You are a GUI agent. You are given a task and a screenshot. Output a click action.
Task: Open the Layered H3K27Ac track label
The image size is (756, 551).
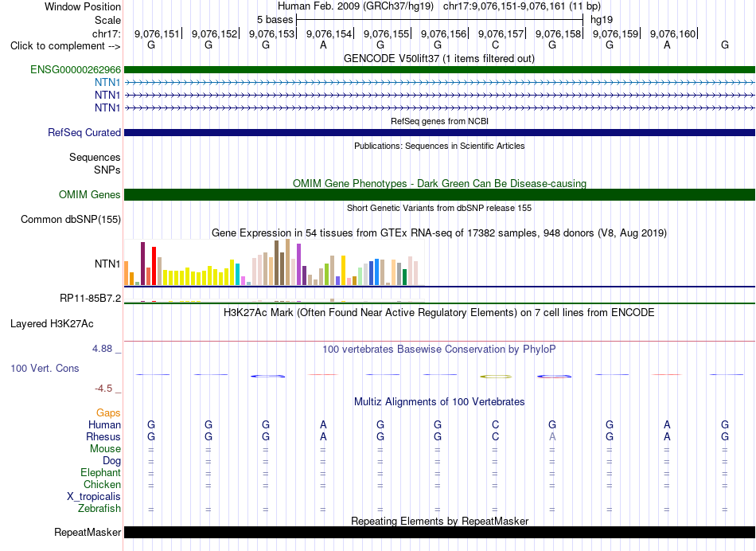52,324
